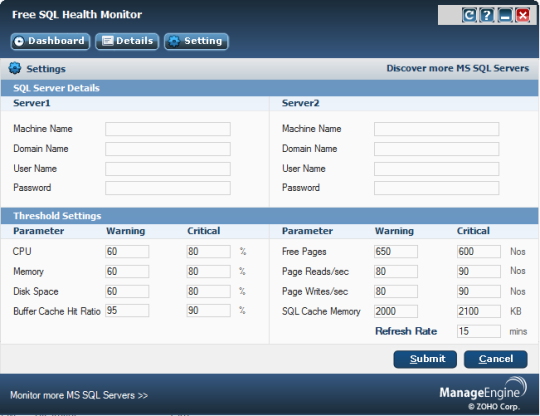This screenshot has width=540, height=416.
Task: Select Disk Space warning threshold field
Action: coord(127,291)
